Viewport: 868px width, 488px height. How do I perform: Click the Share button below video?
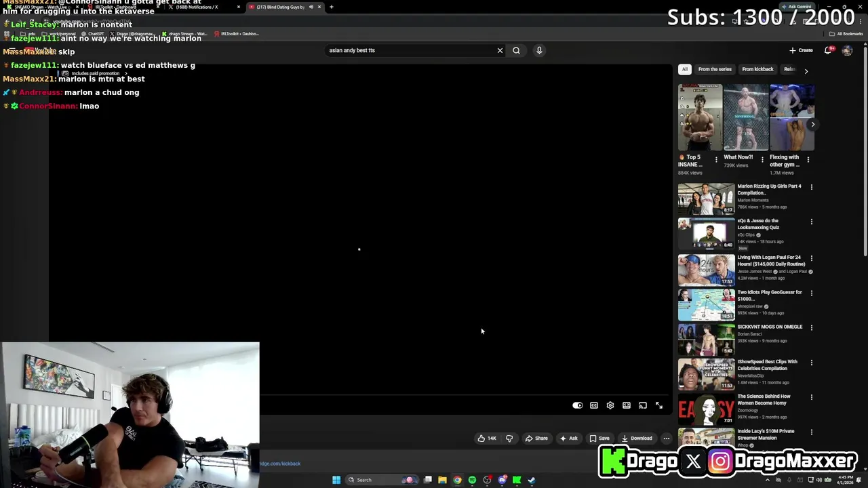tap(536, 438)
